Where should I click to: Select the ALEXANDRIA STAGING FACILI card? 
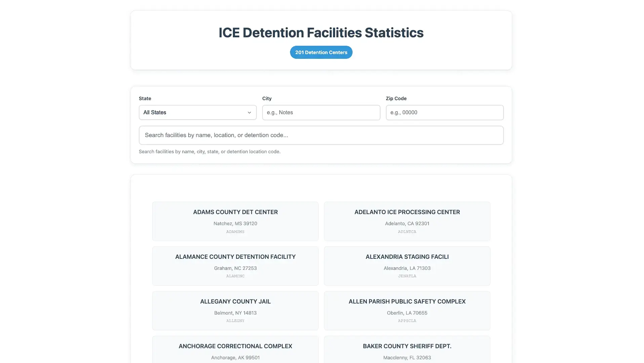407,266
